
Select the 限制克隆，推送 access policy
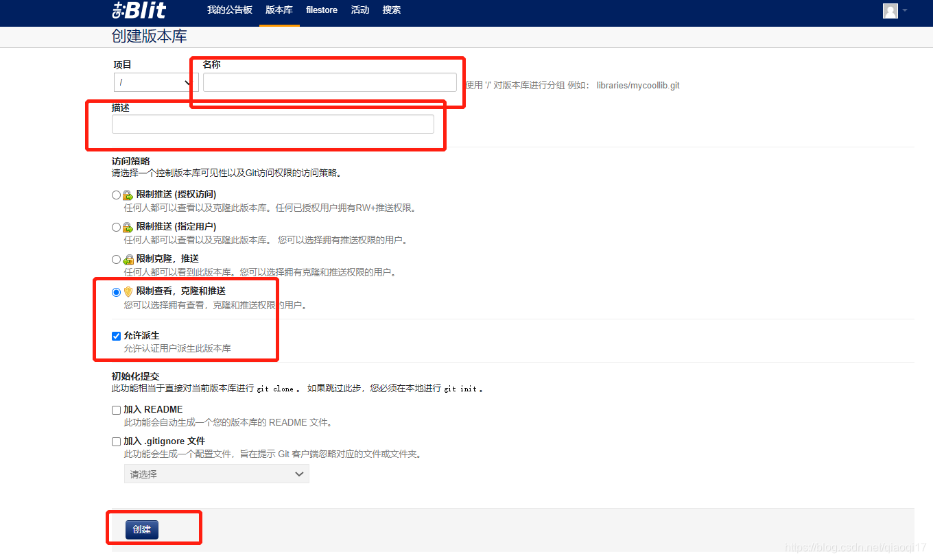tap(116, 259)
